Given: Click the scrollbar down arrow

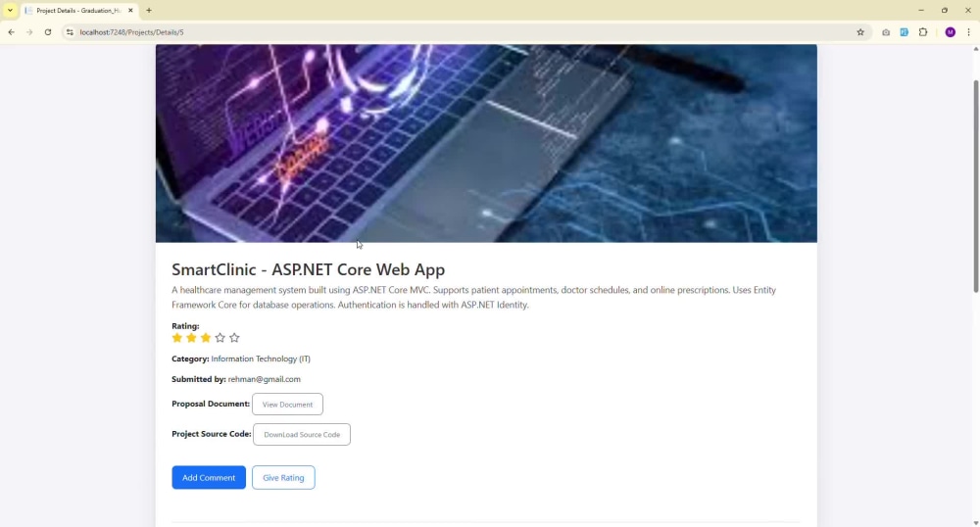Looking at the screenshot, I should coord(976,523).
